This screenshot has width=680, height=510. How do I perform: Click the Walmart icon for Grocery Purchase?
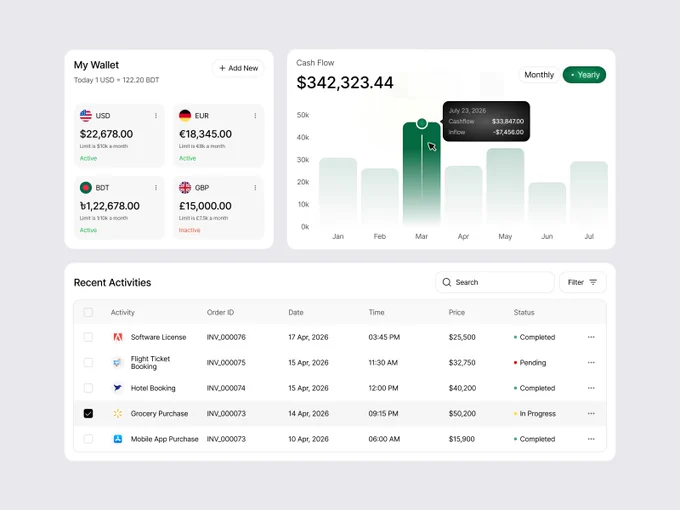118,413
